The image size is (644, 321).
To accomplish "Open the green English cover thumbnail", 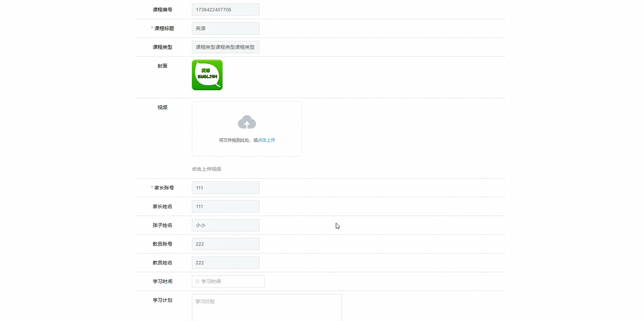I will pos(207,75).
